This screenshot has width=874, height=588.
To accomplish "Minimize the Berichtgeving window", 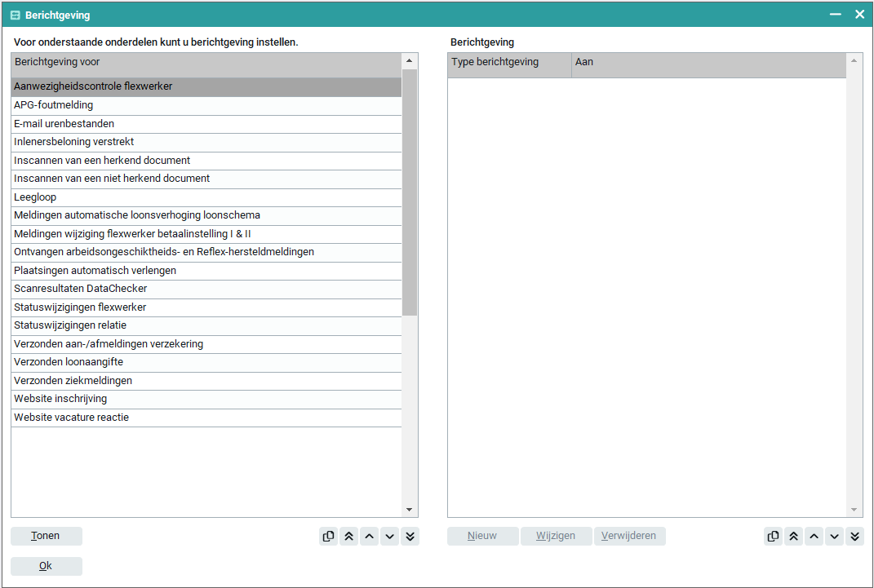I will tap(835, 15).
